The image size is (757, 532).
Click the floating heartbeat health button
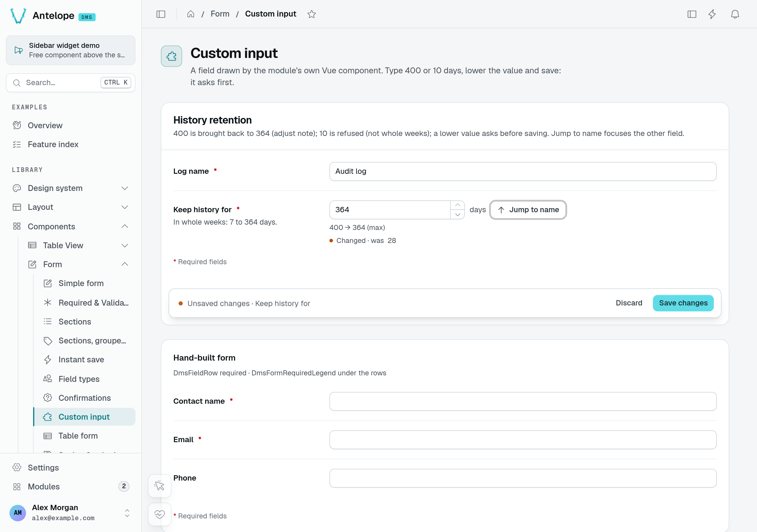point(160,514)
